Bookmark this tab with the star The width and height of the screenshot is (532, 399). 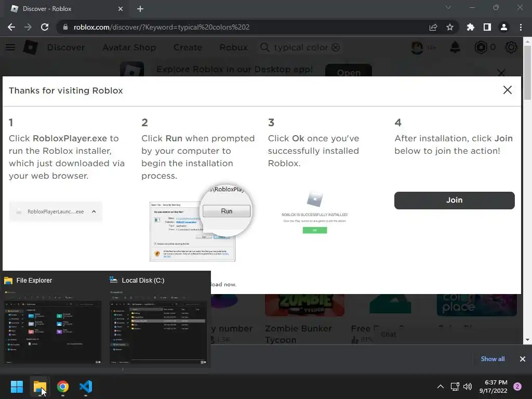pyautogui.click(x=449, y=27)
